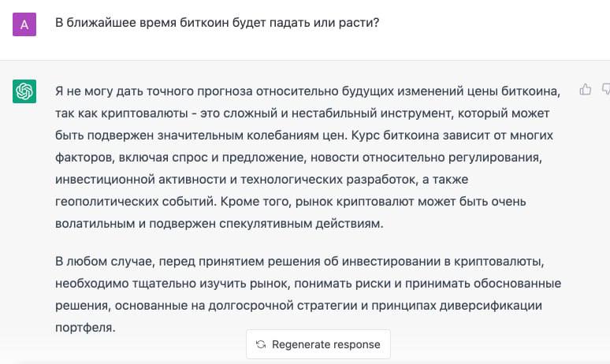Click the circular arrows regenerate icon
Image resolution: width=610 pixels, height=364 pixels.
coord(261,344)
